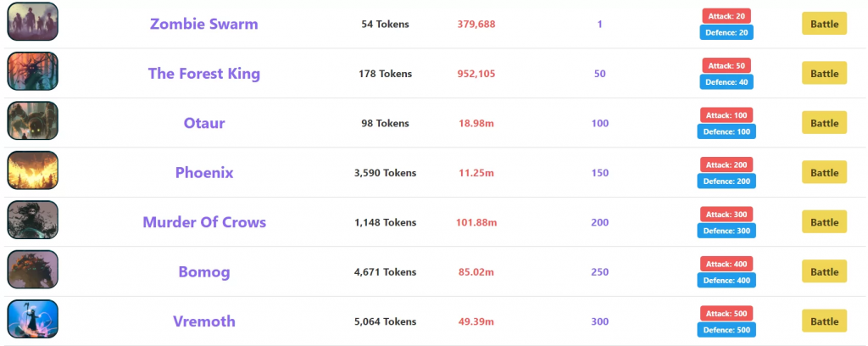Fight Murder Of Crows with Battle
Image resolution: width=868 pixels, height=346 pixels.
[824, 222]
